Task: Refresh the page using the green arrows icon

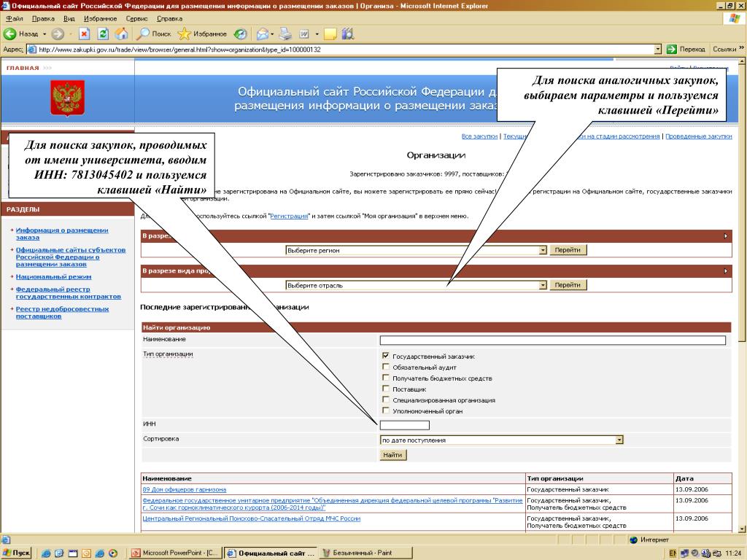Action: click(x=103, y=34)
